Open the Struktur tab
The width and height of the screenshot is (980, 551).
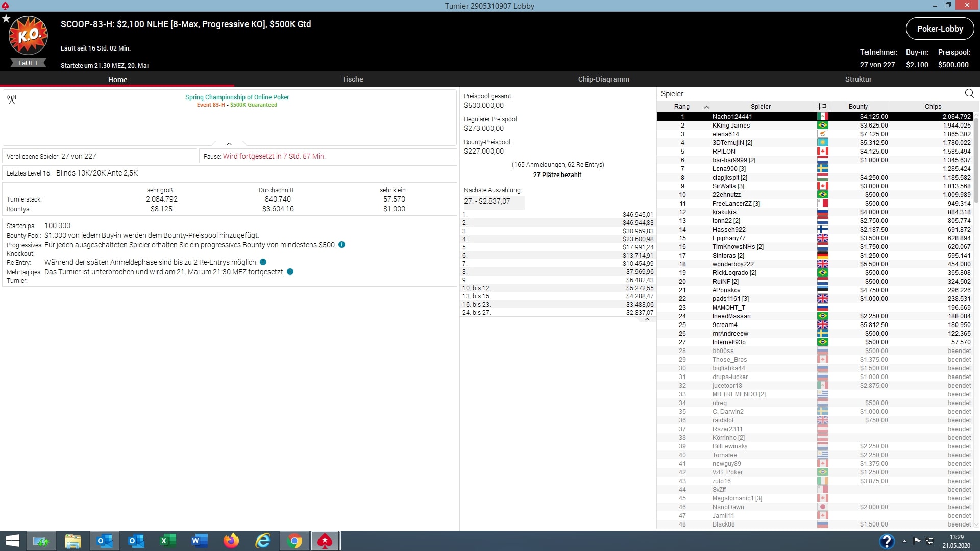click(858, 79)
